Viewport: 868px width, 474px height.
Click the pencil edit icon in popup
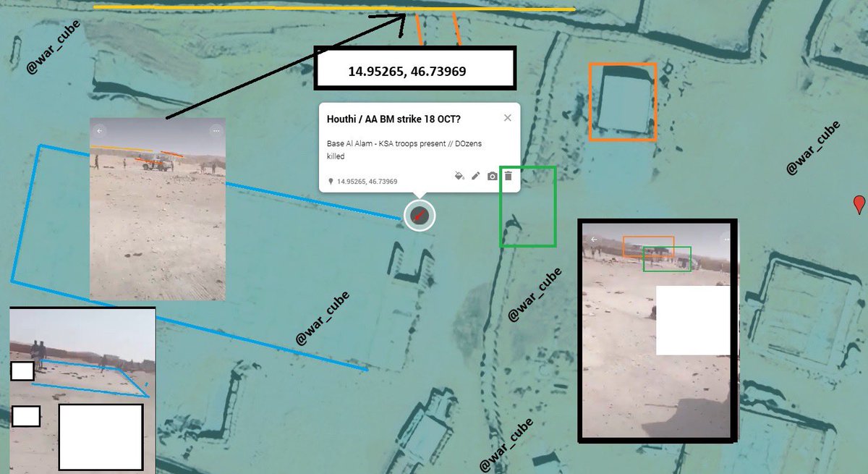click(x=475, y=176)
